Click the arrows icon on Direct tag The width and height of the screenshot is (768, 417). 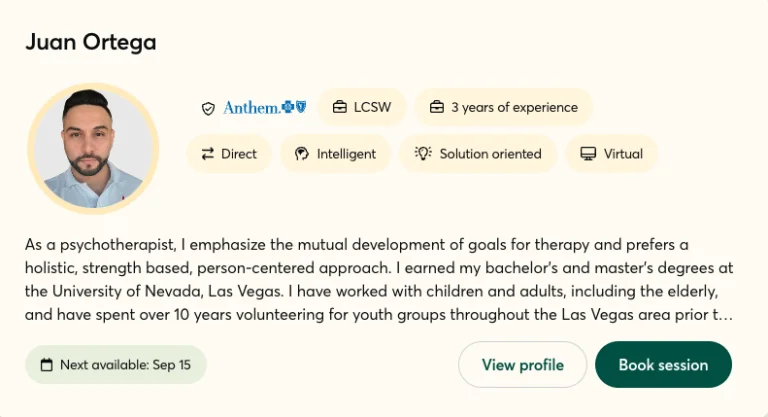tap(208, 154)
